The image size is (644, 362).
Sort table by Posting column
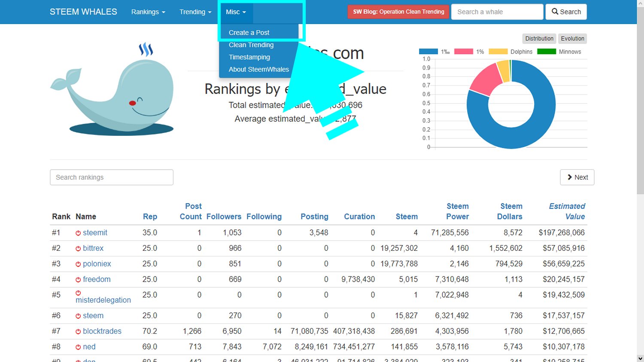tap(314, 217)
